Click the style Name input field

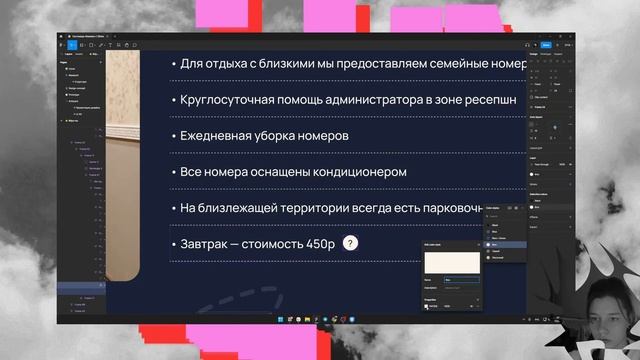[x=462, y=280]
